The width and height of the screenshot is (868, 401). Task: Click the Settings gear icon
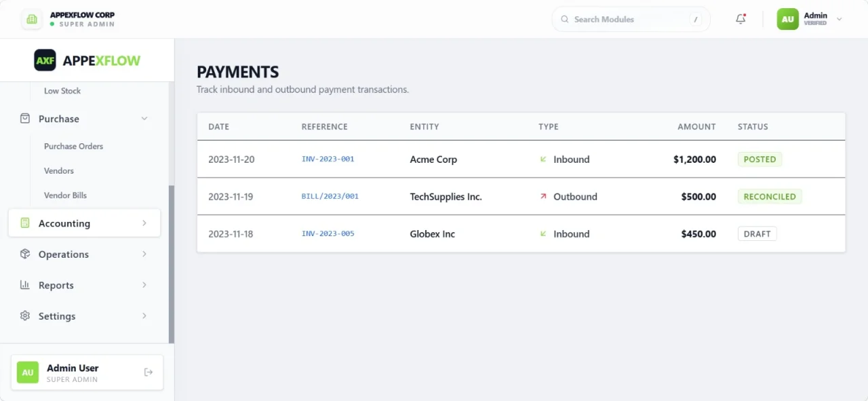coord(25,316)
